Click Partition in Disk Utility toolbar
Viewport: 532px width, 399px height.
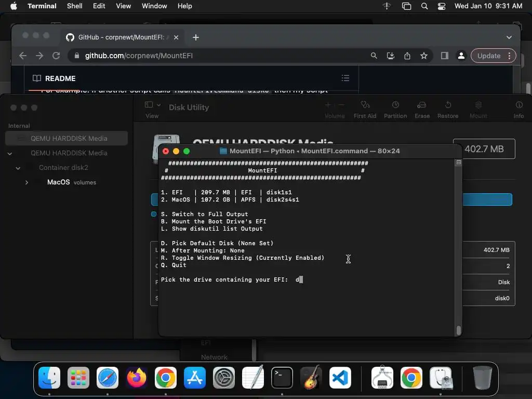coord(395,109)
